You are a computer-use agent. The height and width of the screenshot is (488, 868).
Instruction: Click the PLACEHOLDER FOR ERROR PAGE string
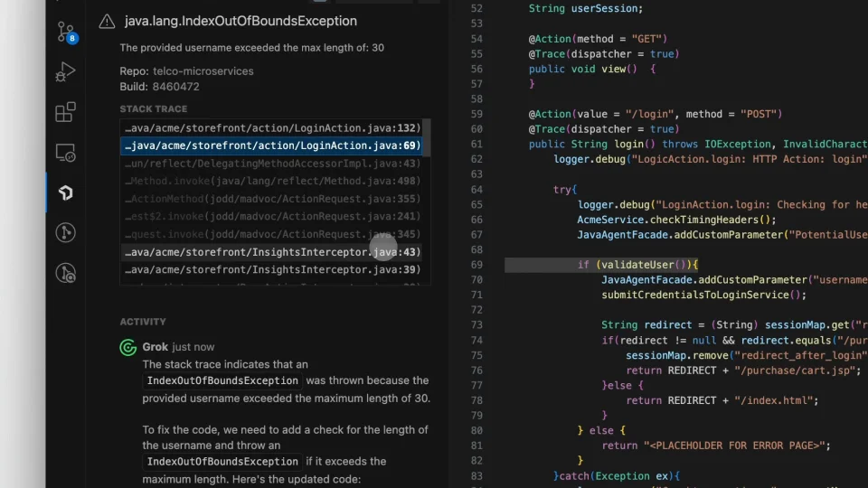(x=734, y=446)
